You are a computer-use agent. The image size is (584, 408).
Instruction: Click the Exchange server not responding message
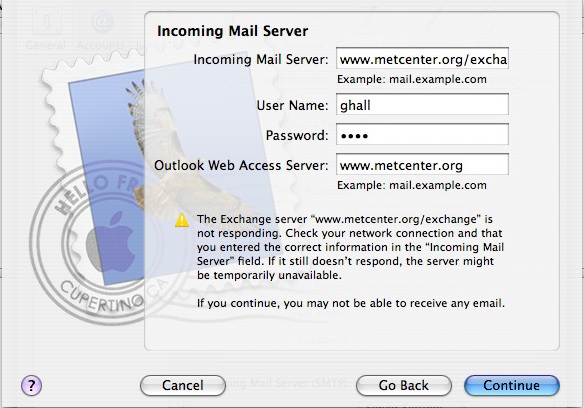[x=350, y=247]
